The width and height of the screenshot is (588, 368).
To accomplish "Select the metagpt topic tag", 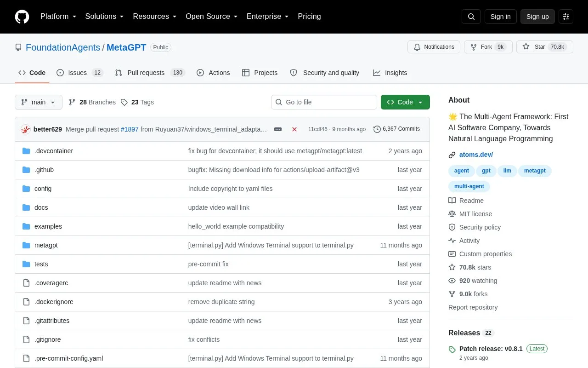I will pos(535,171).
